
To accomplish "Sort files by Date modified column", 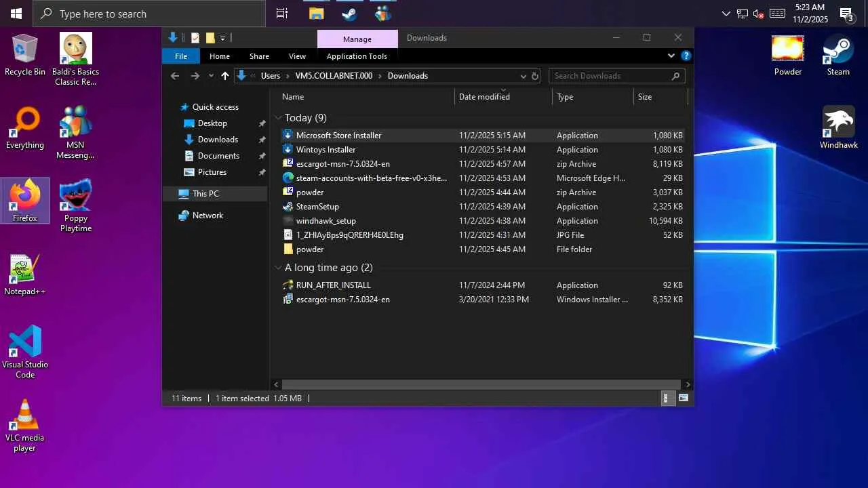I will pos(504,97).
